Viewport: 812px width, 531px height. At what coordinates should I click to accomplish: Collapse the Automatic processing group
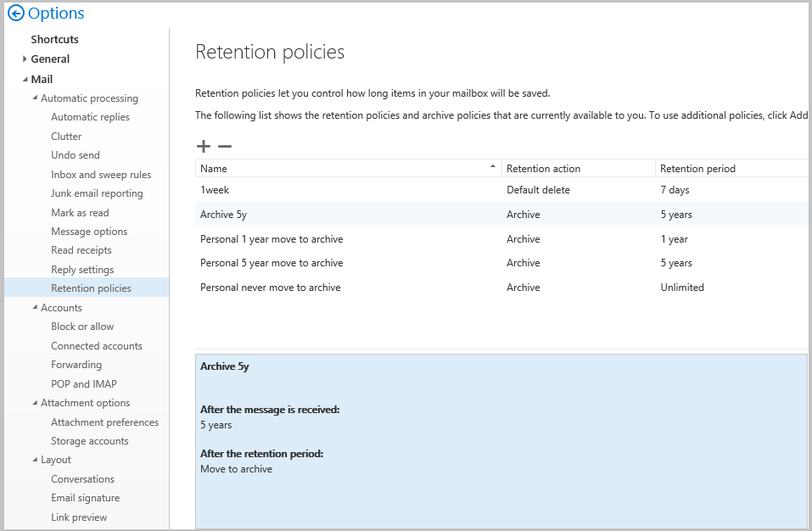35,98
